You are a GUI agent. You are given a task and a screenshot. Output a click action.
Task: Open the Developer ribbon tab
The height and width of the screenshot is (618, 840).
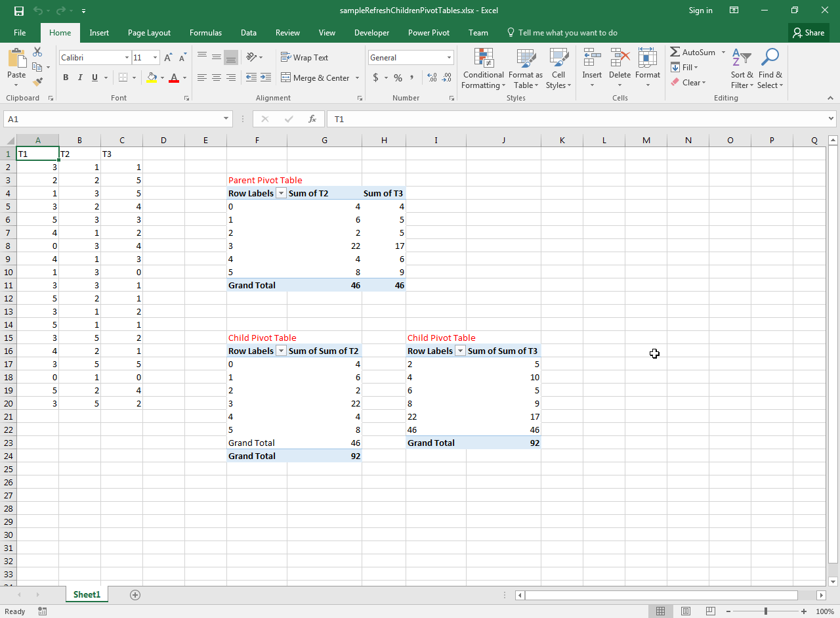(x=371, y=32)
